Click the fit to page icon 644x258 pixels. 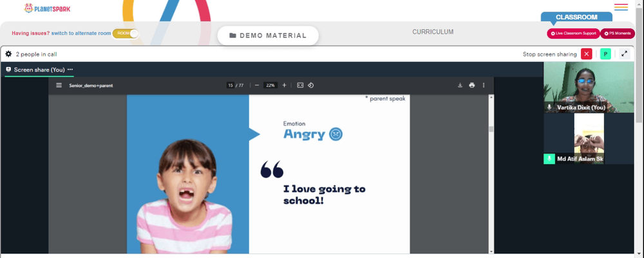300,85
